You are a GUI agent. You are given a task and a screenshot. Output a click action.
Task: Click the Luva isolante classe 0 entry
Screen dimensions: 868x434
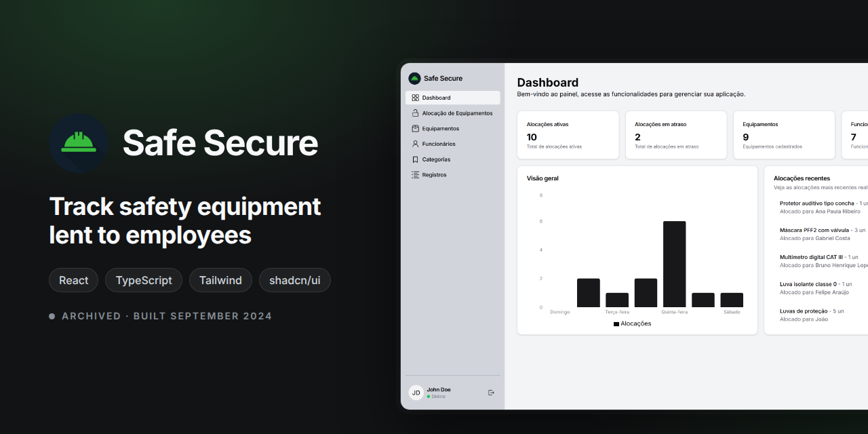[x=816, y=288]
